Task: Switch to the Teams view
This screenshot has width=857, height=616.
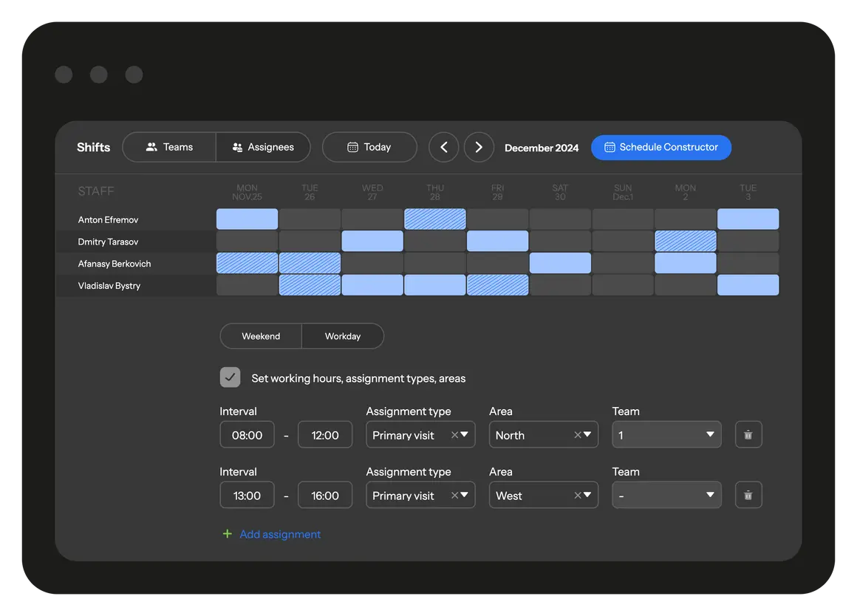Action: 169,147
